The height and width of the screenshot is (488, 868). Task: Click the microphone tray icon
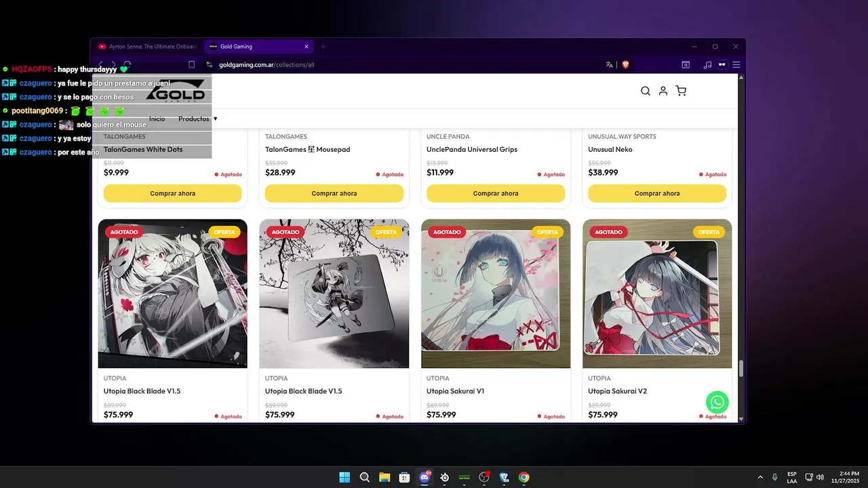click(x=774, y=477)
